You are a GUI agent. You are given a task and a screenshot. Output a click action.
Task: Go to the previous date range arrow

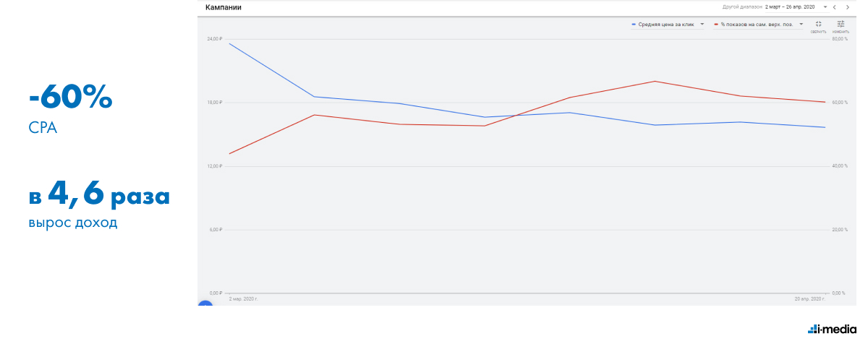835,7
